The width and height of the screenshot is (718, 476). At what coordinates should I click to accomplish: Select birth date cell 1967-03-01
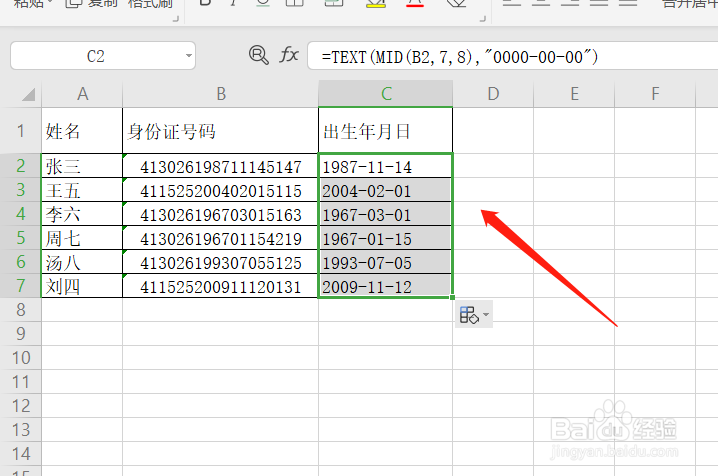(x=386, y=214)
